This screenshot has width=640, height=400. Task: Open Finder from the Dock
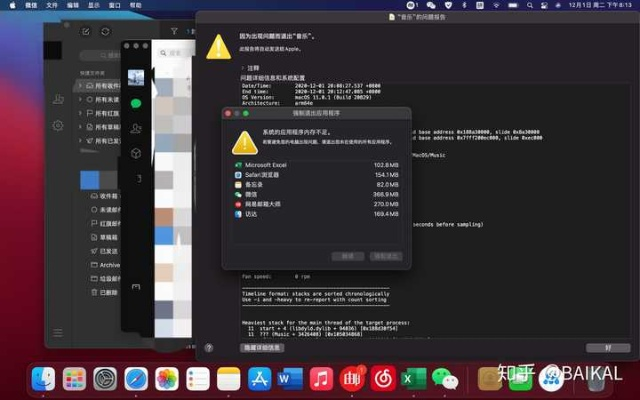44,379
